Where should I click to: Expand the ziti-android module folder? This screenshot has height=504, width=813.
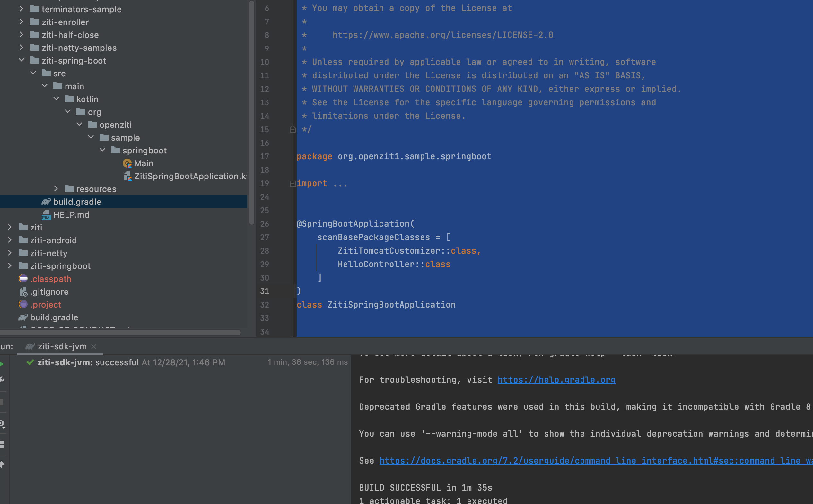click(x=10, y=240)
